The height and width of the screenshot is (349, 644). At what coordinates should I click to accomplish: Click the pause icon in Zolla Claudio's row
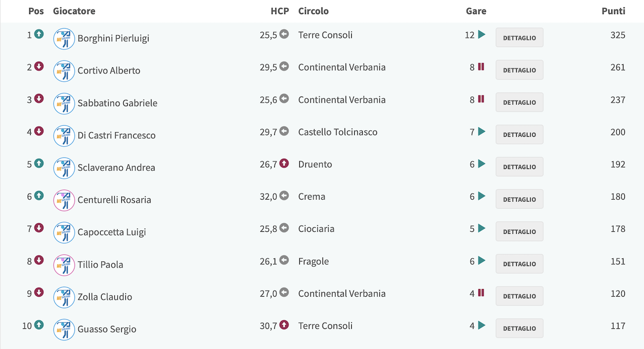(481, 293)
